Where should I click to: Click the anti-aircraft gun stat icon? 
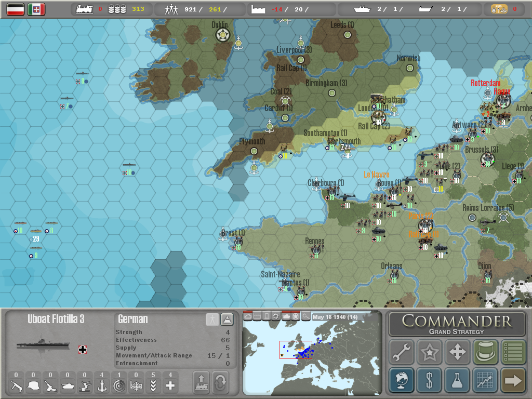[85, 386]
